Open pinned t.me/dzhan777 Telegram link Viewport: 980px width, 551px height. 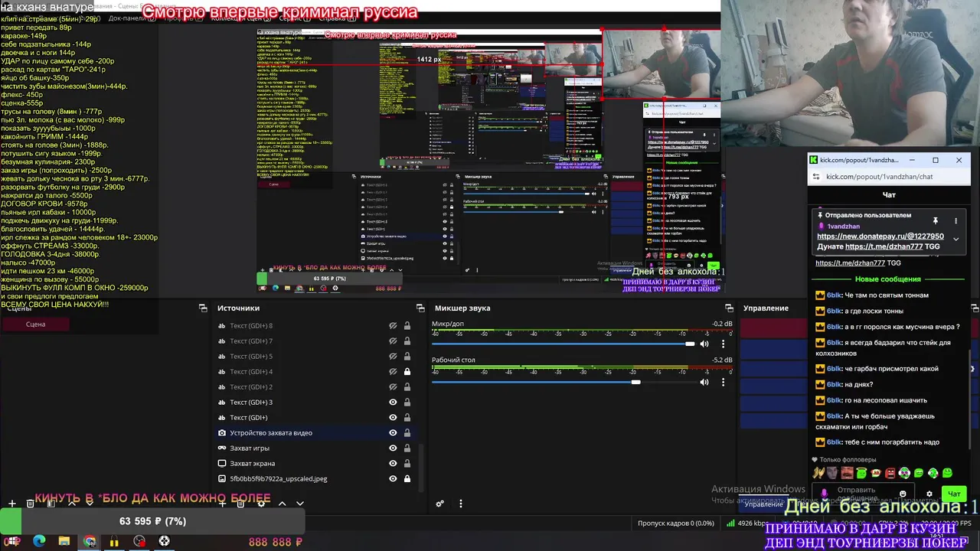[x=884, y=246]
